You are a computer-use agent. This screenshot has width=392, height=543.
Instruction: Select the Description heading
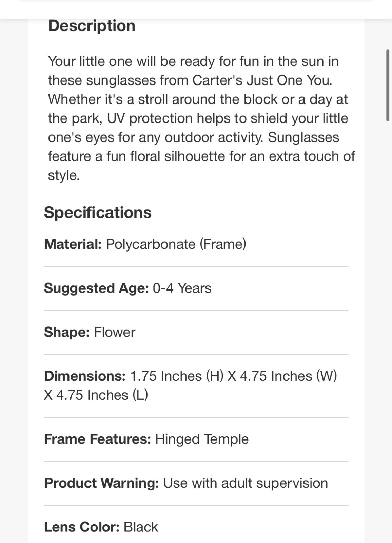[x=92, y=26]
